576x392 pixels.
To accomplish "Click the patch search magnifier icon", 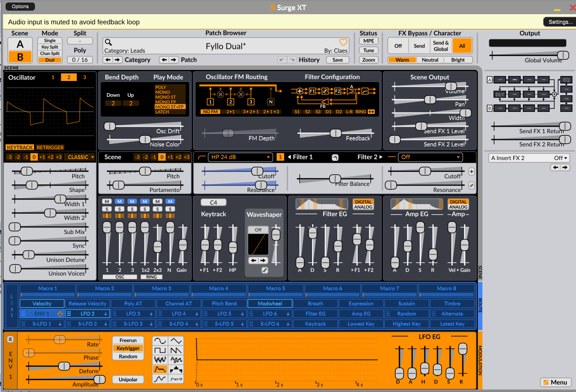I will tap(108, 42).
